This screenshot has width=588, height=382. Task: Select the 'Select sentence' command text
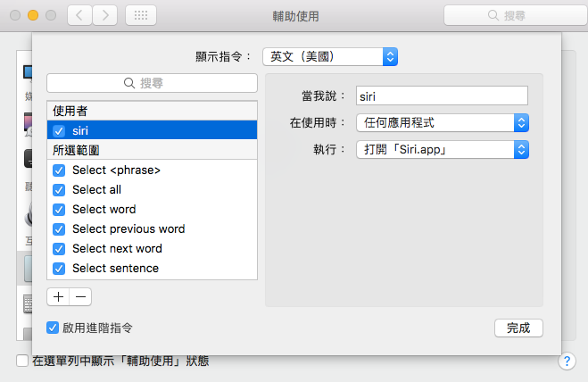[115, 268]
